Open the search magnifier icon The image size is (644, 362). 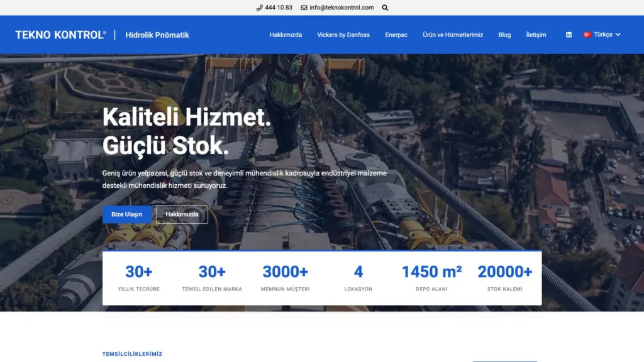pos(385,8)
